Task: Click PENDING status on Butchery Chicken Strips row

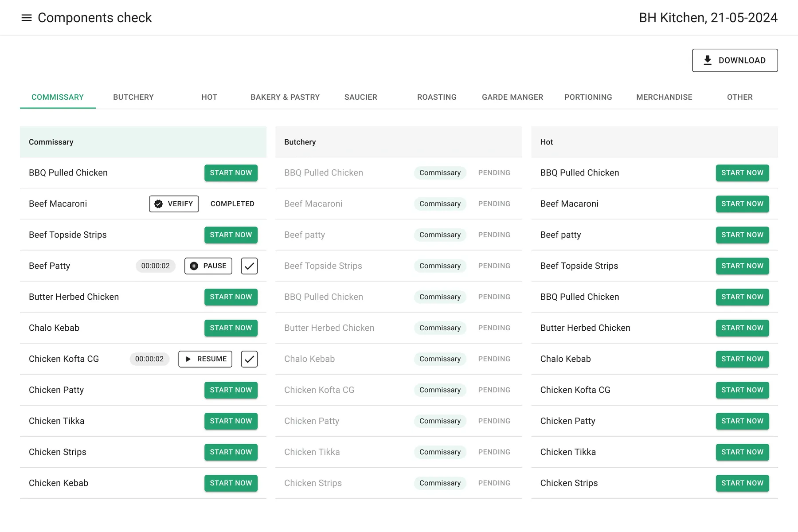Action: (x=494, y=483)
